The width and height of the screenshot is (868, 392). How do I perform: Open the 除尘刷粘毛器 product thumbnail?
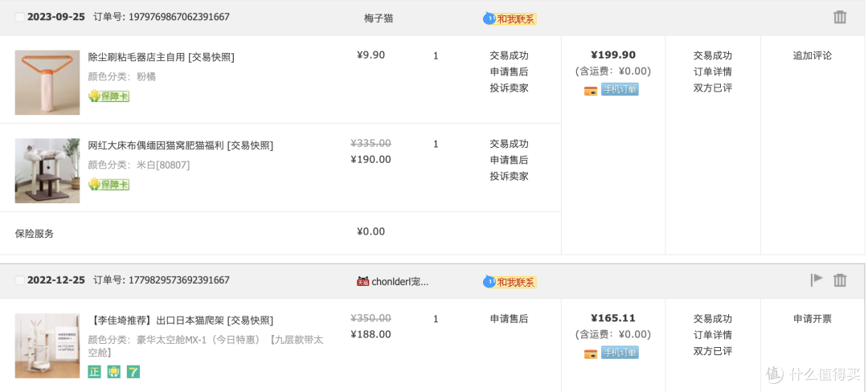[47, 83]
